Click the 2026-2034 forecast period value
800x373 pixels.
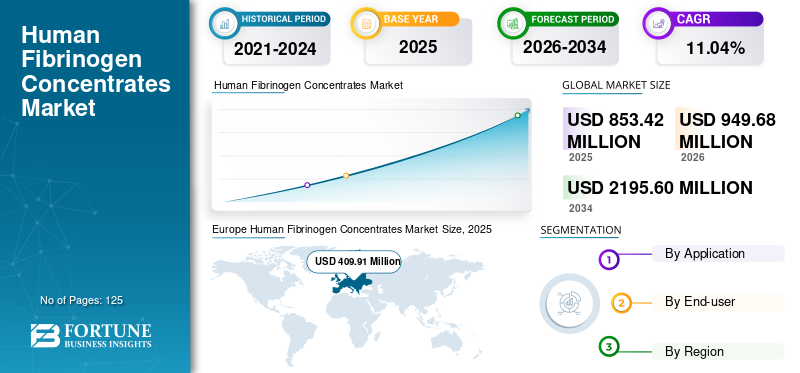coord(564,47)
